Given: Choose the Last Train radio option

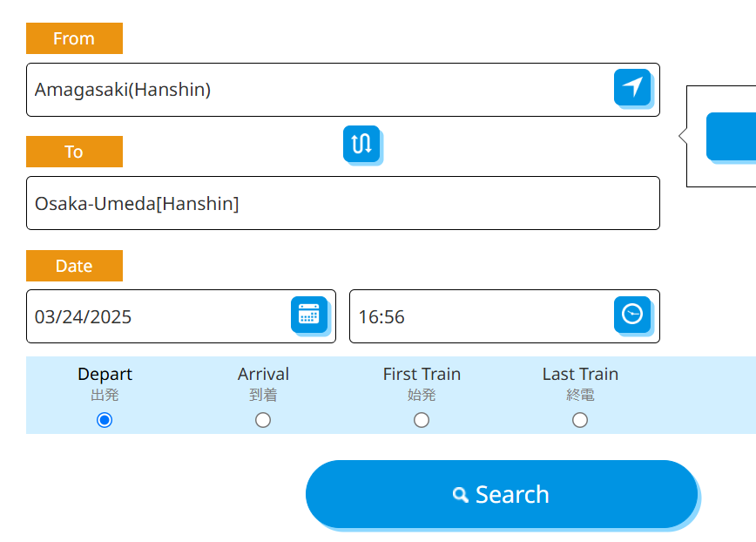Looking at the screenshot, I should [580, 420].
